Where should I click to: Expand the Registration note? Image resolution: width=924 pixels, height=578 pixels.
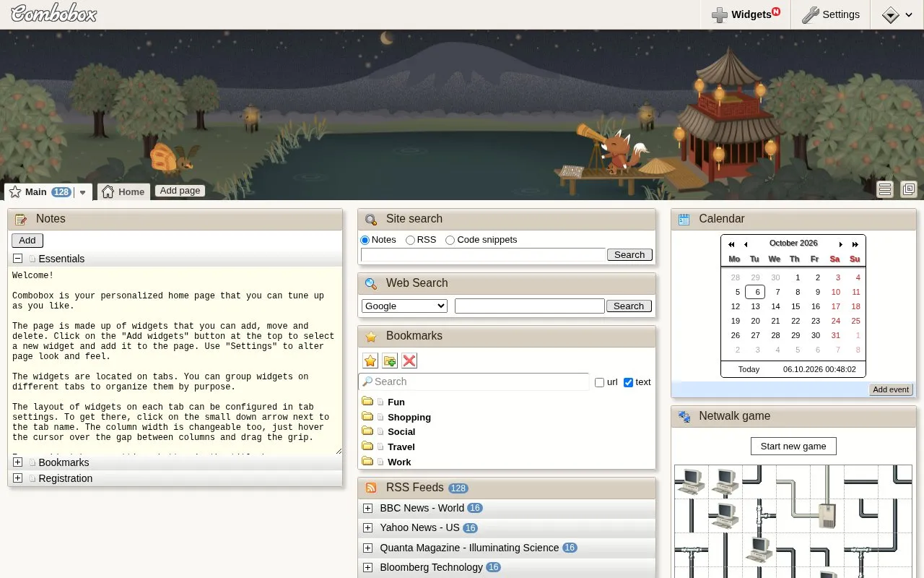click(x=17, y=478)
